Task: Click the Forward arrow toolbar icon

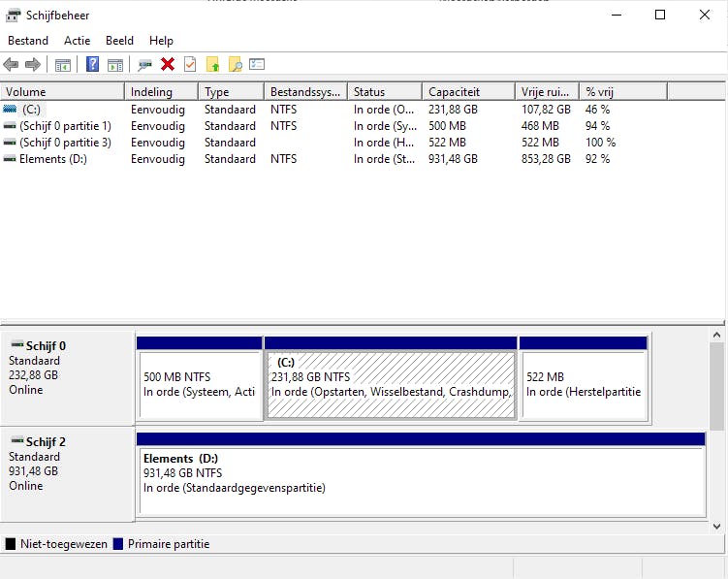Action: pyautogui.click(x=33, y=64)
